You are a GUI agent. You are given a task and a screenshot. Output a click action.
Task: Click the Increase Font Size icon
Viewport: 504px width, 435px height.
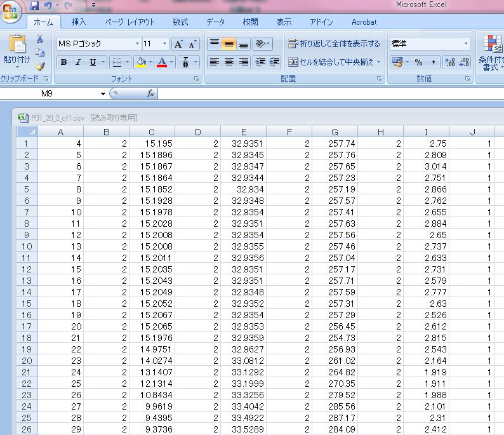(178, 44)
